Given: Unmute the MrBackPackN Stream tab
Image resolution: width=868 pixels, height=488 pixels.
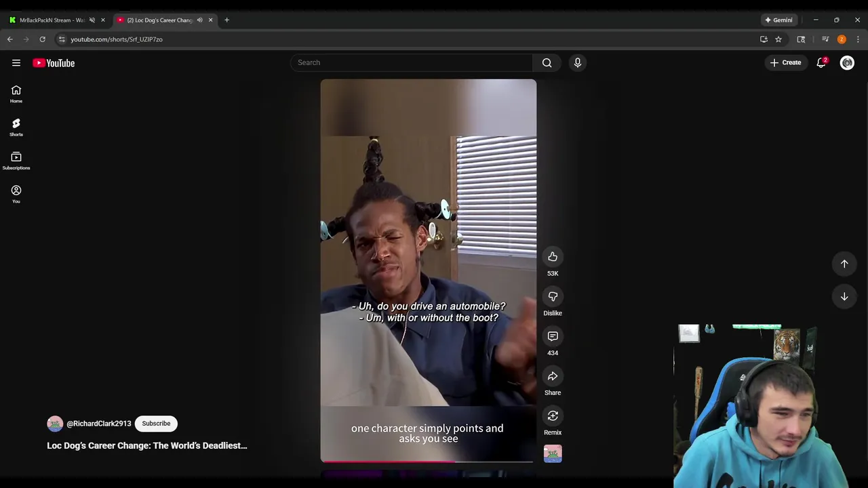Looking at the screenshot, I should click(x=92, y=20).
